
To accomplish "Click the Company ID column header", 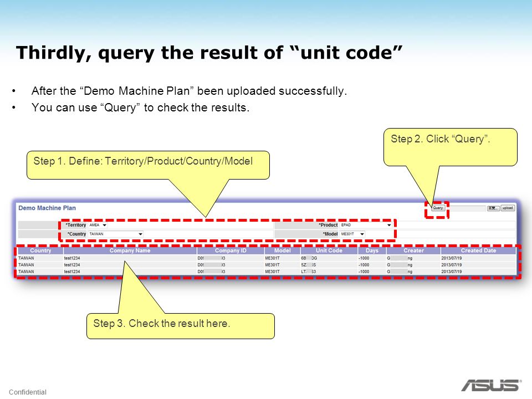I will click(231, 250).
